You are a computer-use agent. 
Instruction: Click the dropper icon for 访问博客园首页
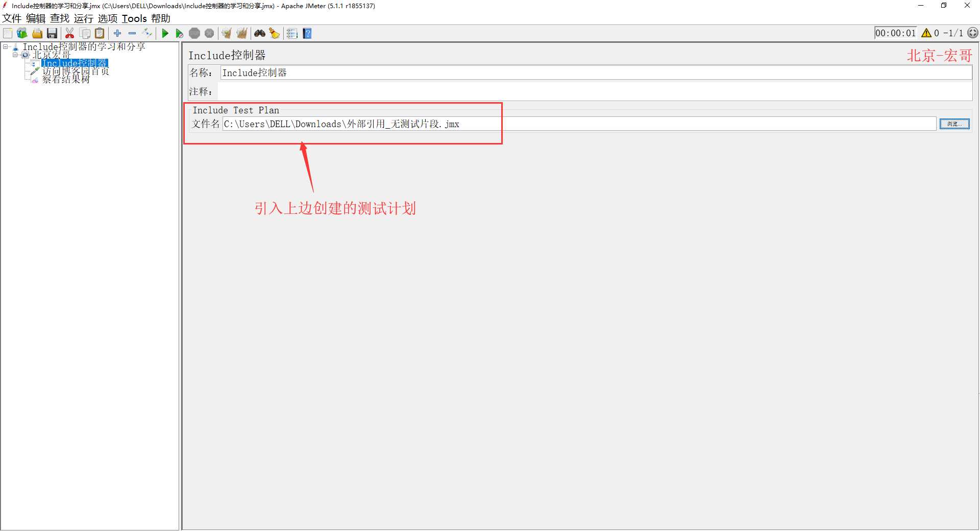[35, 71]
